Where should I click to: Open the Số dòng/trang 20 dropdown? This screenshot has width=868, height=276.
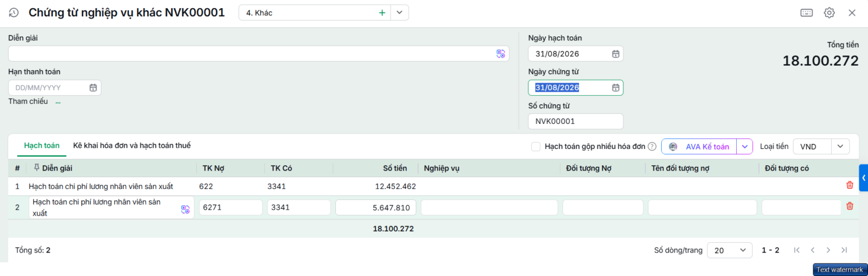730,250
